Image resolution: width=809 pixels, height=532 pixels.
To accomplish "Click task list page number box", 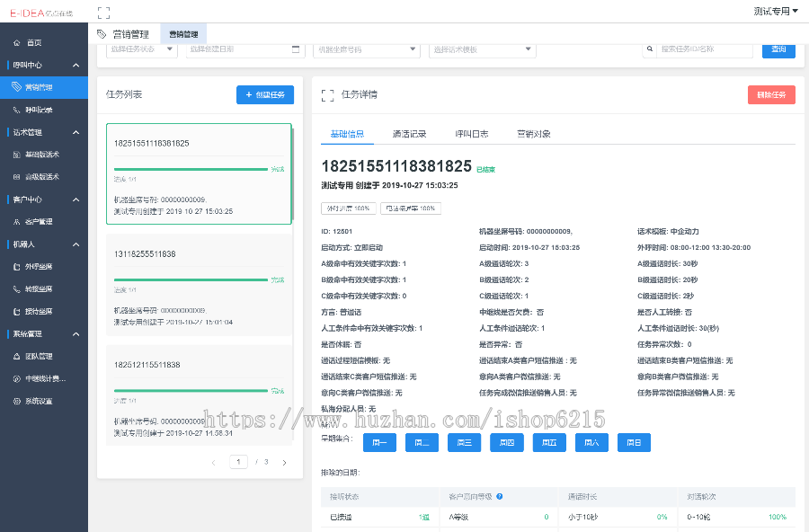I will pyautogui.click(x=238, y=462).
